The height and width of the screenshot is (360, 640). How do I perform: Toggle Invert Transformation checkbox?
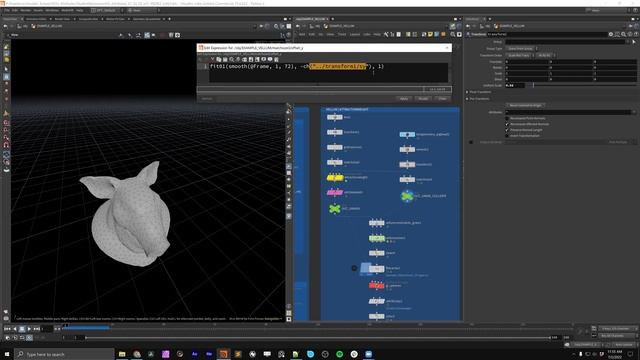[x=507, y=136]
